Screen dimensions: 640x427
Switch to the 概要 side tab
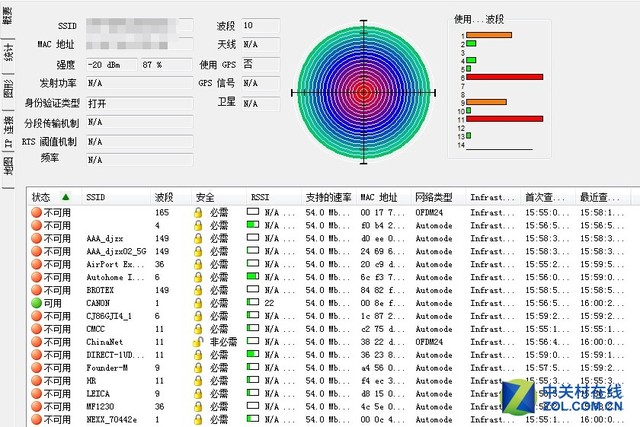(x=8, y=15)
